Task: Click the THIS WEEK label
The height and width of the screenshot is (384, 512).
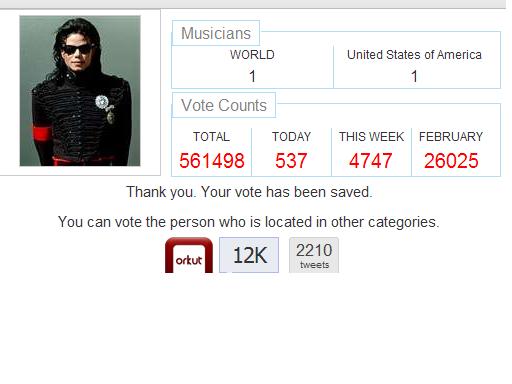Action: point(371,137)
